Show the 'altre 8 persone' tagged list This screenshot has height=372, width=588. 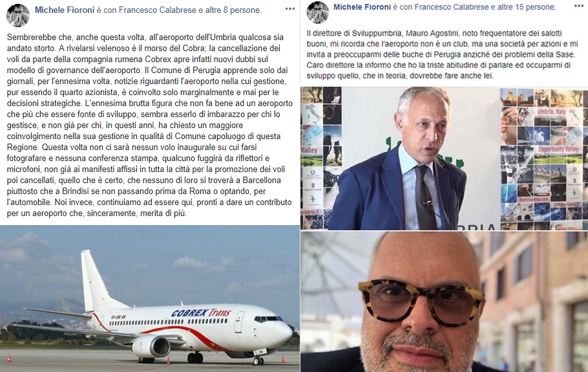[x=233, y=10]
